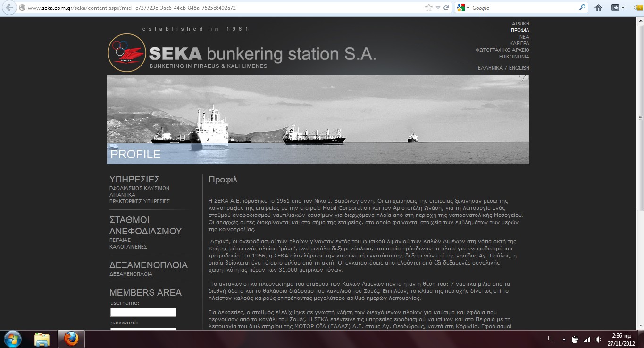Click the username input field
The height and width of the screenshot is (348, 644).
[143, 312]
